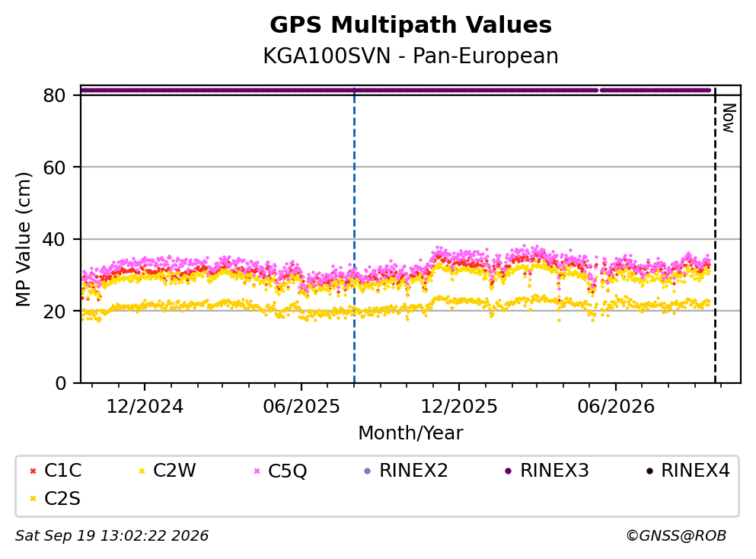Click the Month/Year axis label

click(411, 433)
